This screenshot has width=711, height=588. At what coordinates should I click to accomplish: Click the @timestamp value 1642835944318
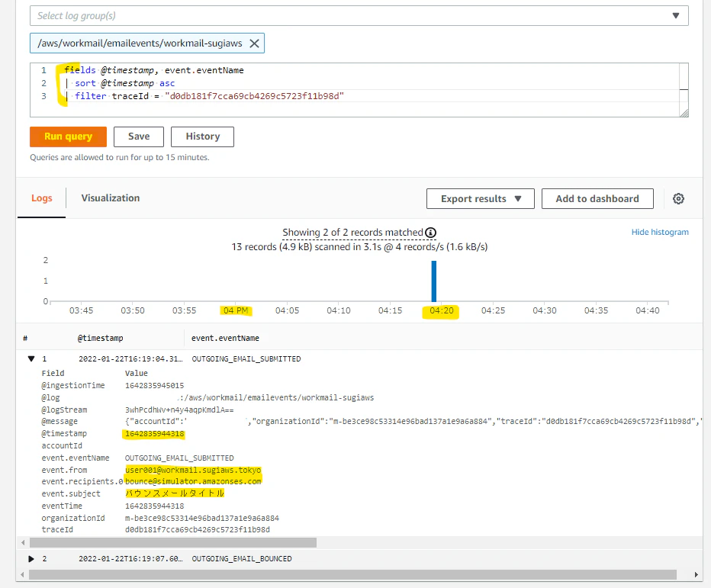pyautogui.click(x=155, y=434)
